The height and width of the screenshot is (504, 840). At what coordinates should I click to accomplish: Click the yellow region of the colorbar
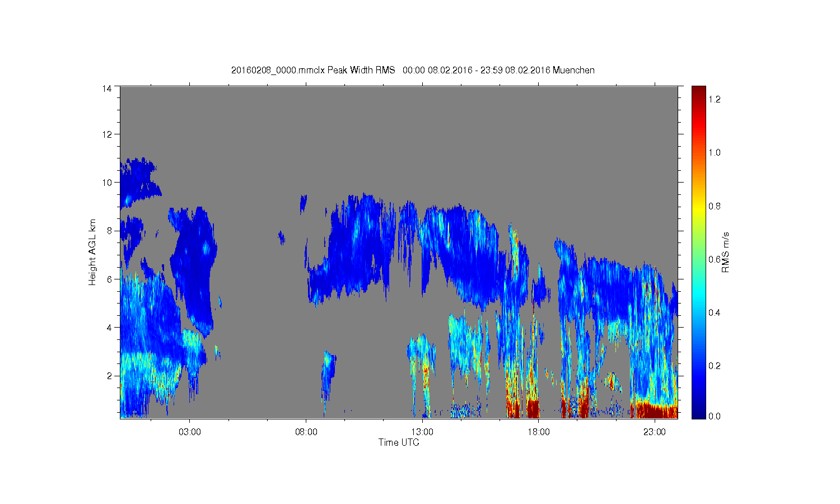[698, 210]
